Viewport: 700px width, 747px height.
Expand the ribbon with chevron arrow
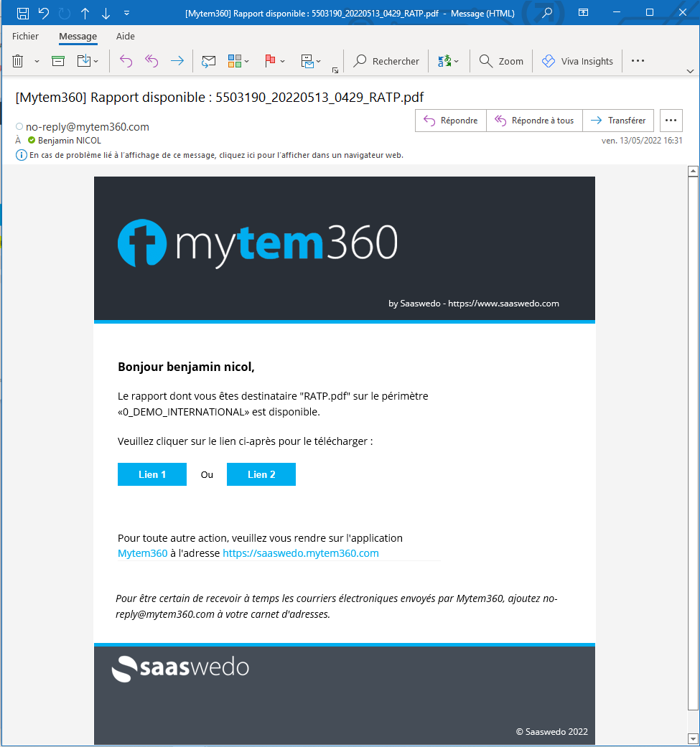690,71
